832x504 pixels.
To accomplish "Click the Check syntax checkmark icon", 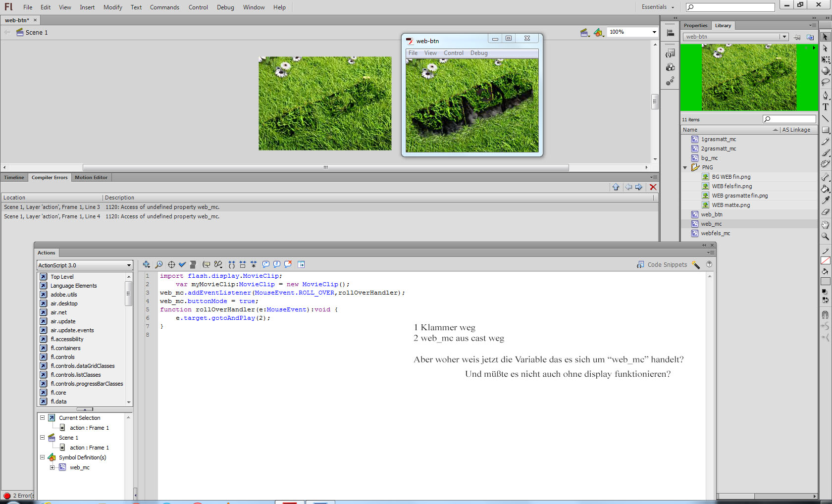I will 182,264.
